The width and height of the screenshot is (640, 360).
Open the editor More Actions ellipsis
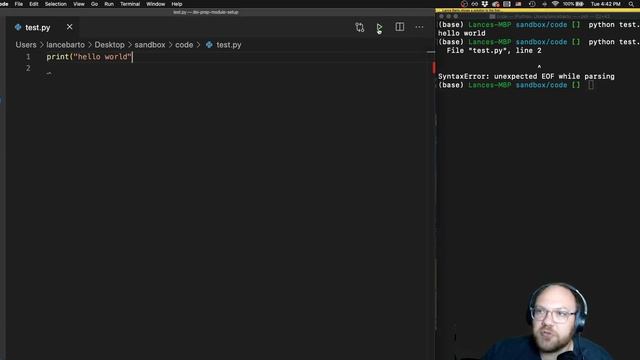coord(419,27)
